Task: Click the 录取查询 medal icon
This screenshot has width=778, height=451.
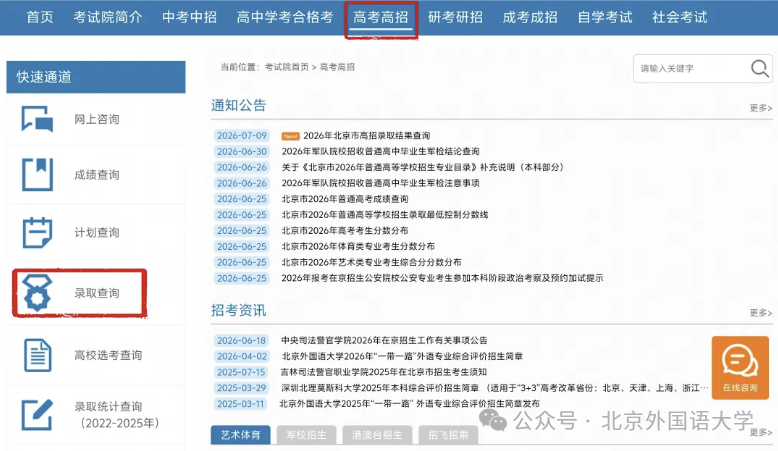Action: pos(37,293)
